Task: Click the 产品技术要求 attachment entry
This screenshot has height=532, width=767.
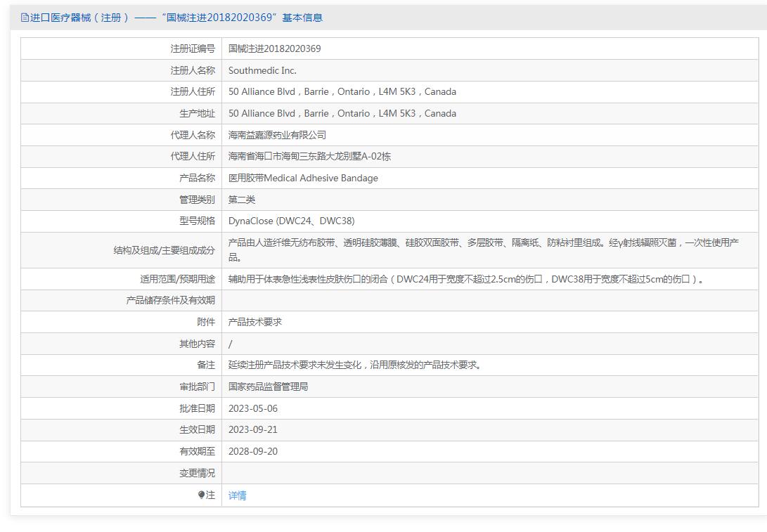Action: pos(255,322)
